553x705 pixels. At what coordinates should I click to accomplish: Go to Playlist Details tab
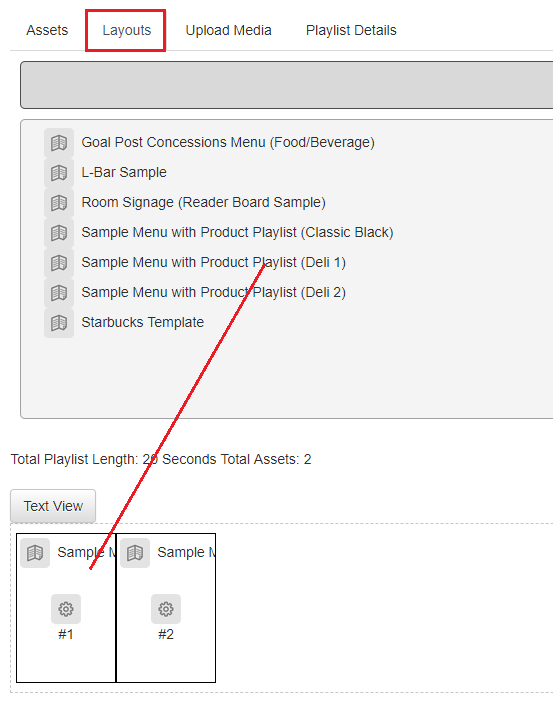pyautogui.click(x=351, y=30)
